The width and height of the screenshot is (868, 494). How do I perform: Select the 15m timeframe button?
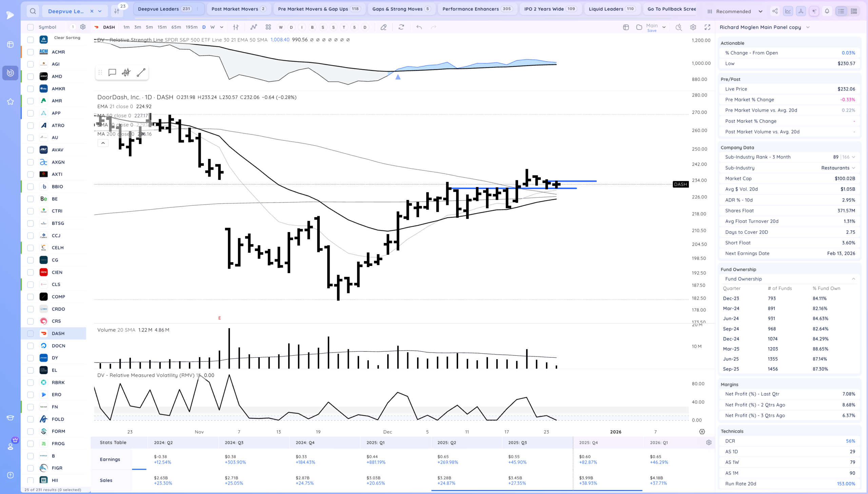pyautogui.click(x=162, y=27)
